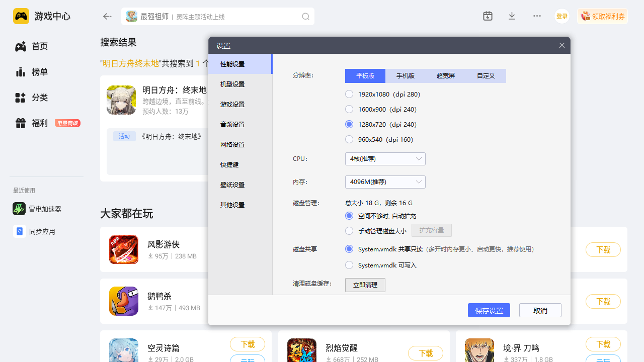Open the downloads icon in top bar

point(512,16)
